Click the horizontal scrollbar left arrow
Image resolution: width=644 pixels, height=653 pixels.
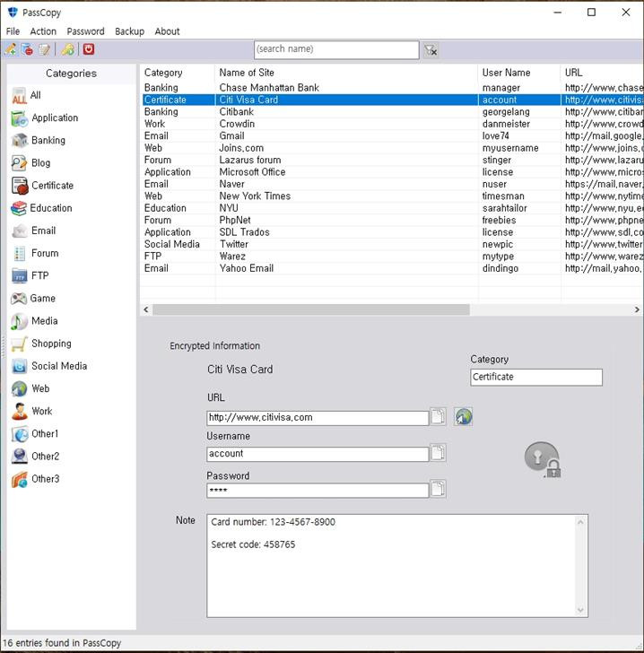point(146,309)
